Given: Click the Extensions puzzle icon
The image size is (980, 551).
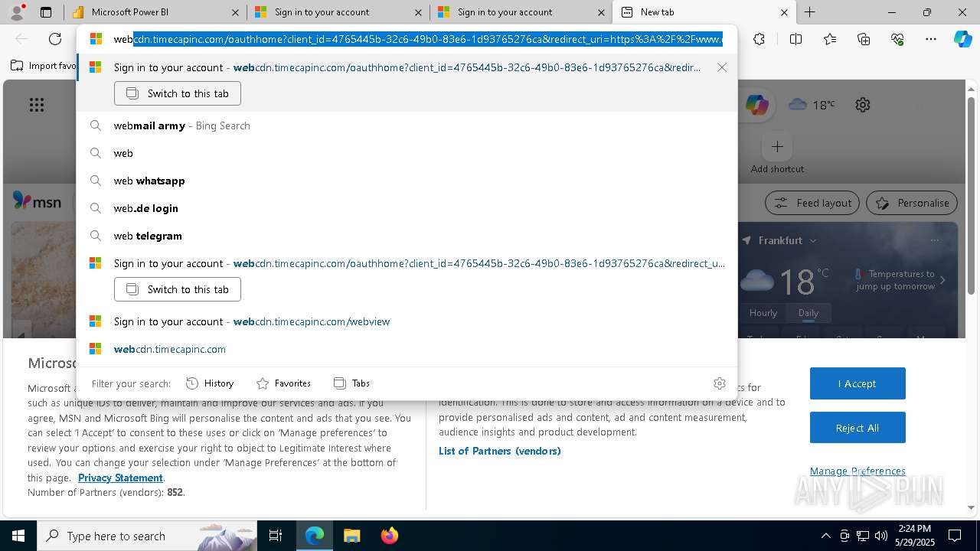Looking at the screenshot, I should pos(759,39).
